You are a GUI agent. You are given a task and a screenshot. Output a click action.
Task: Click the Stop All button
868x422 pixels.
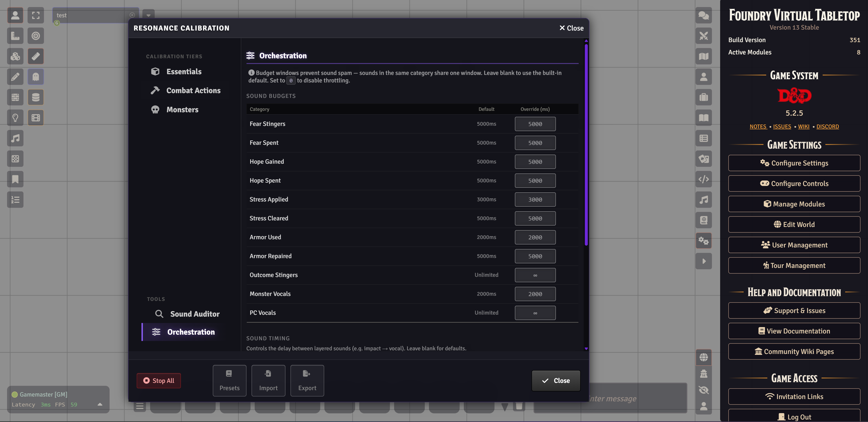[159, 381]
